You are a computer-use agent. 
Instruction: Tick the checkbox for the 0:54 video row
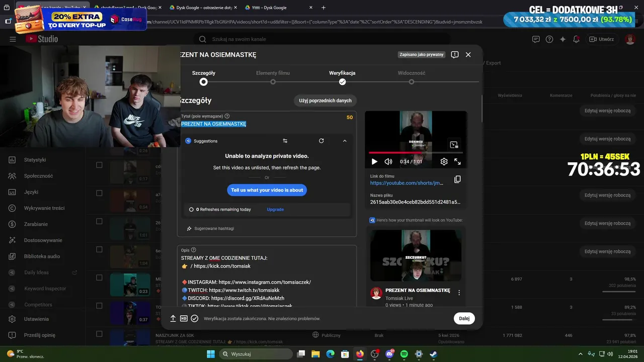click(x=99, y=193)
